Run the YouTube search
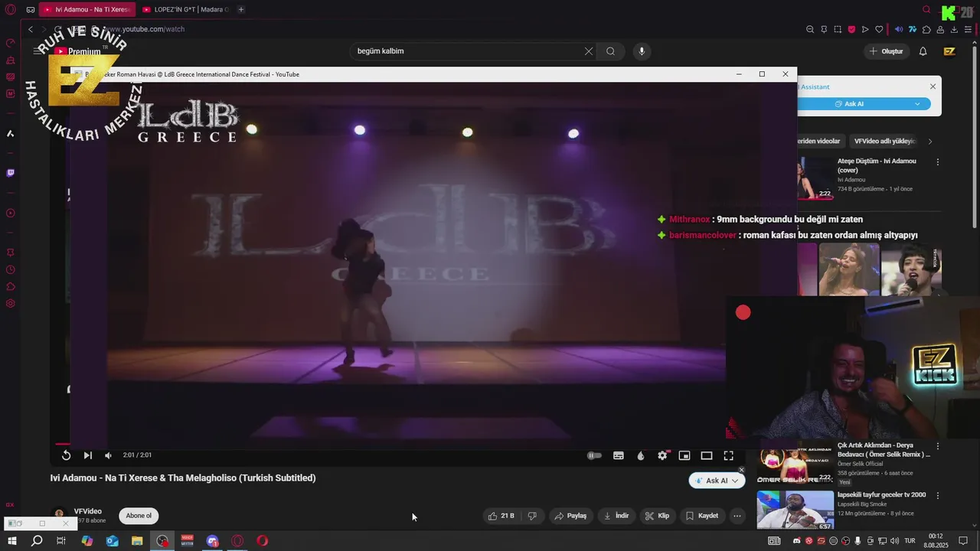The width and height of the screenshot is (980, 551). [610, 51]
